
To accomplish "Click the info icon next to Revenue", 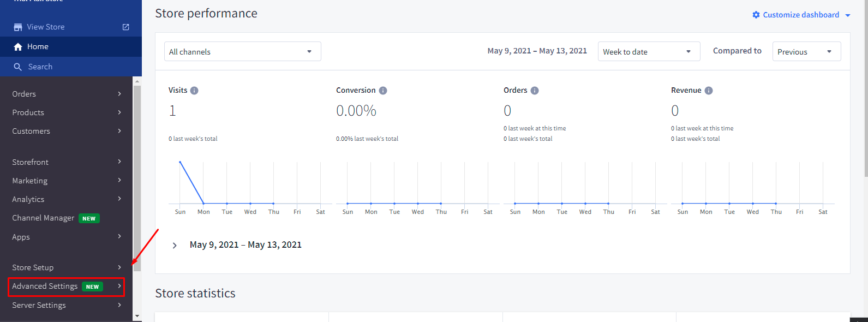I will pos(709,91).
